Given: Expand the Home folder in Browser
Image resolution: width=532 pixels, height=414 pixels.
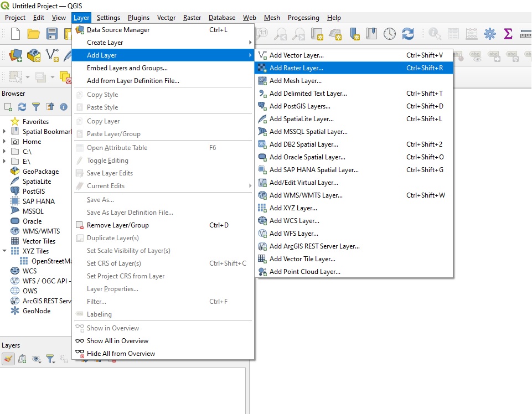Looking at the screenshot, I should 5,142.
